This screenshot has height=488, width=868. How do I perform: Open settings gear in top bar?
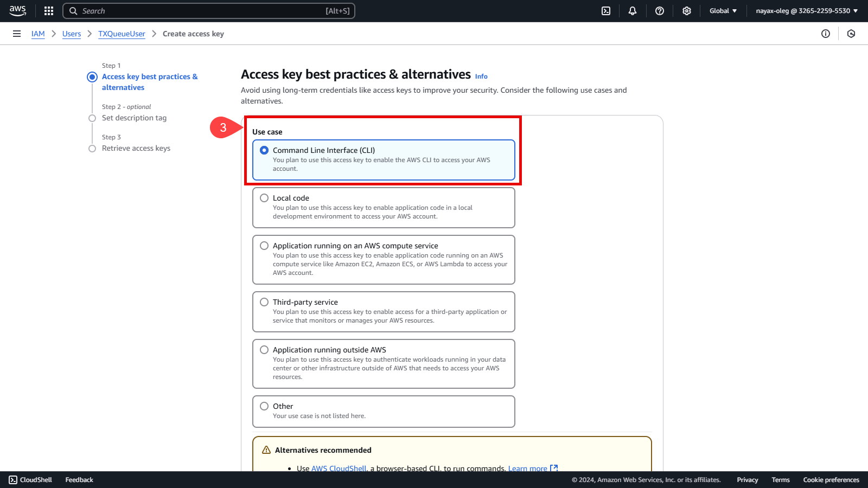point(687,11)
